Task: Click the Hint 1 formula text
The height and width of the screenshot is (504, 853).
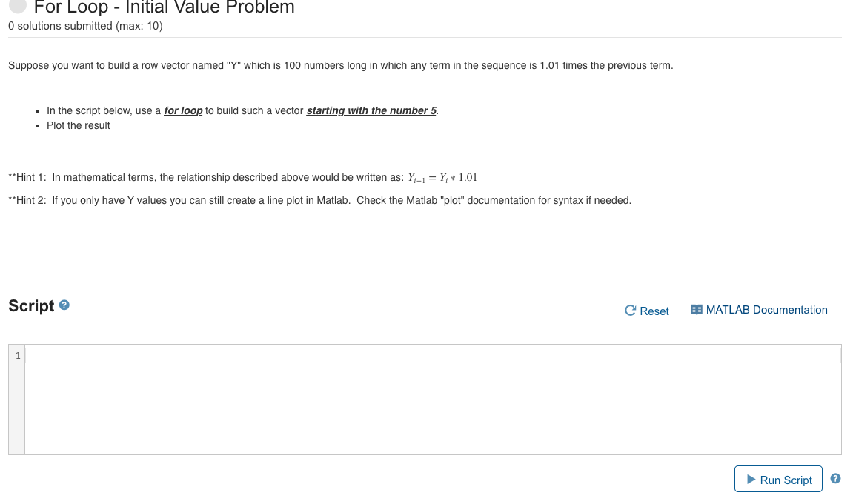Action: click(x=441, y=177)
